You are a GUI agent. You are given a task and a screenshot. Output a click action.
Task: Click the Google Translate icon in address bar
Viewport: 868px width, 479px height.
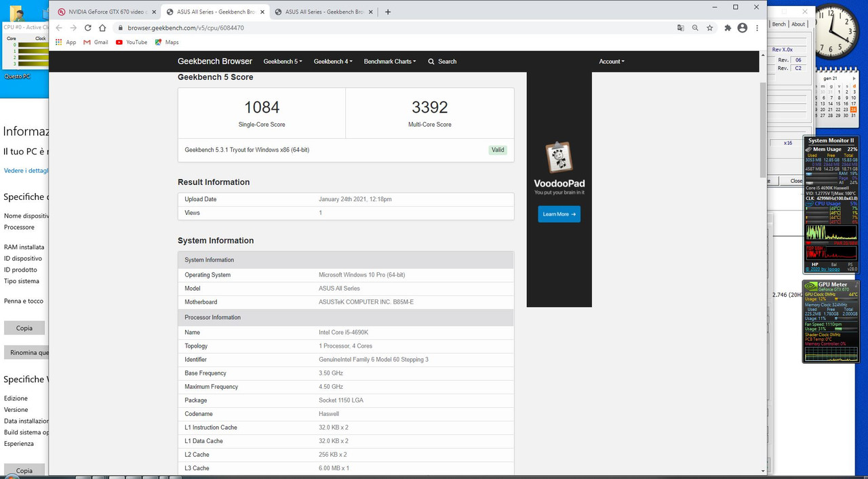(681, 28)
